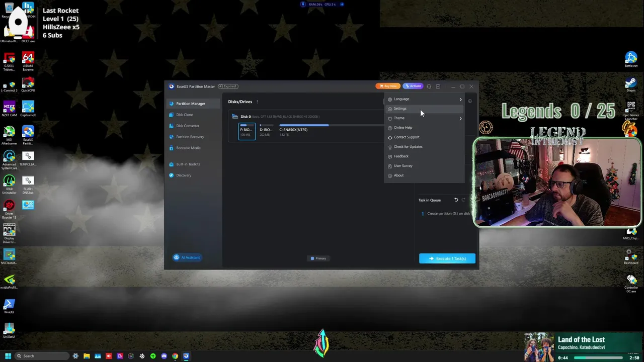
Task: Select NVCleanstall desktop icon
Action: point(9,257)
